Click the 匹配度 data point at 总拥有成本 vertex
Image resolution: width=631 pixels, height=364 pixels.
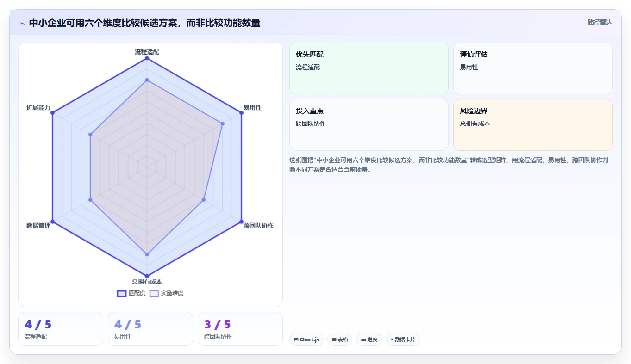pyautogui.click(x=147, y=276)
